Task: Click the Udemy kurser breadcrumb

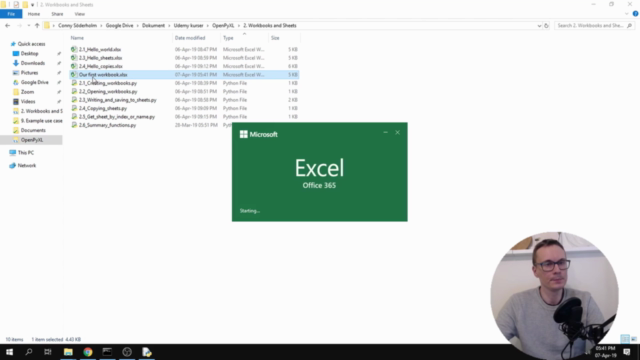Action: coord(188,25)
